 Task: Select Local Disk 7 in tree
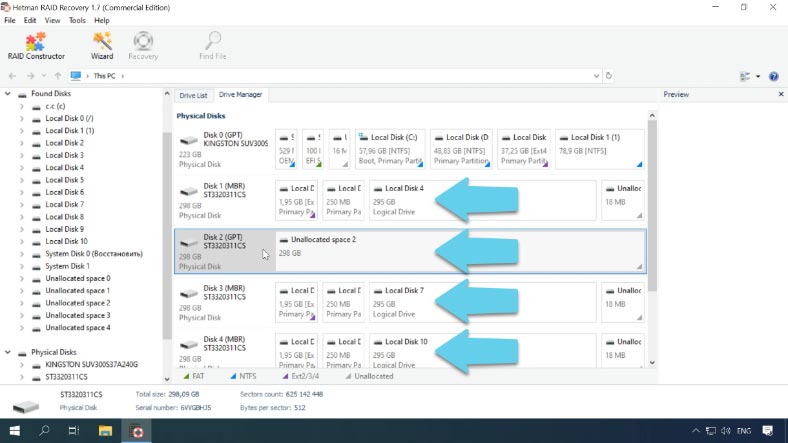64,204
